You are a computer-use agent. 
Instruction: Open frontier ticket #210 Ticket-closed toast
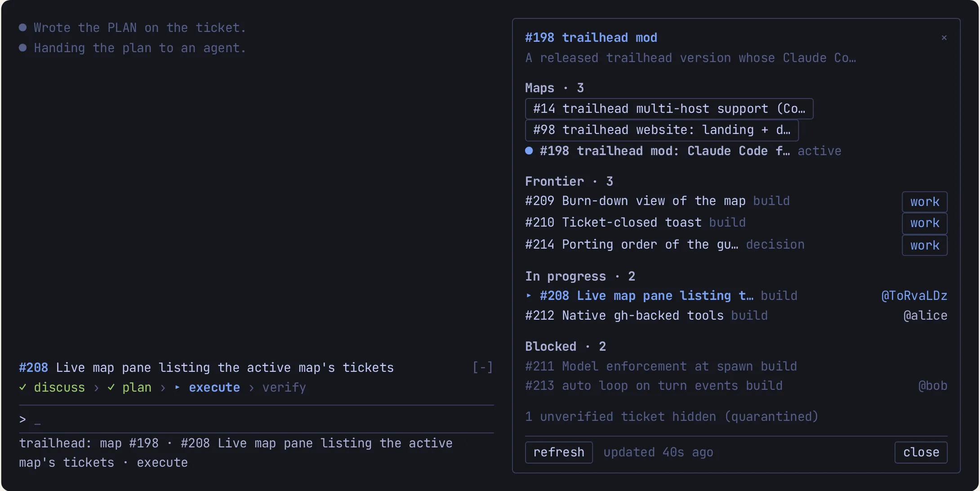point(635,223)
